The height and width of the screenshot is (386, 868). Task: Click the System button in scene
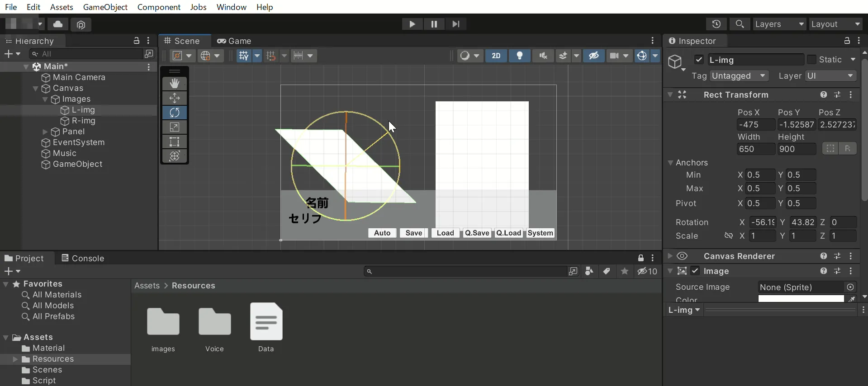(541, 233)
